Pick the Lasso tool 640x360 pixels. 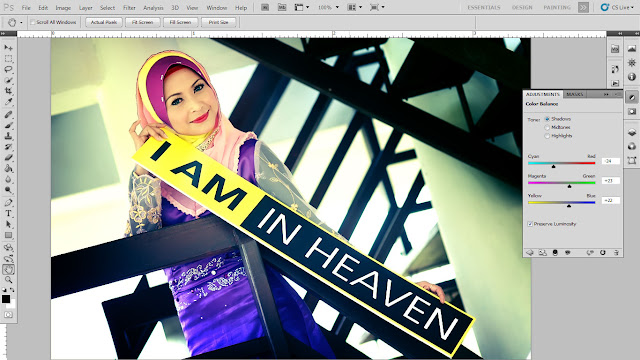click(x=8, y=69)
